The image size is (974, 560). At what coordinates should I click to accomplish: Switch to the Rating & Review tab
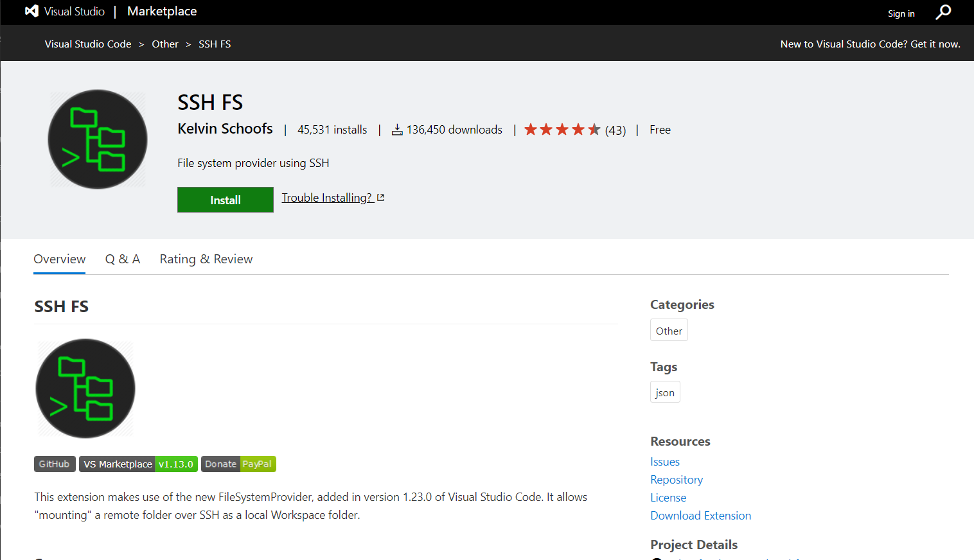click(206, 259)
